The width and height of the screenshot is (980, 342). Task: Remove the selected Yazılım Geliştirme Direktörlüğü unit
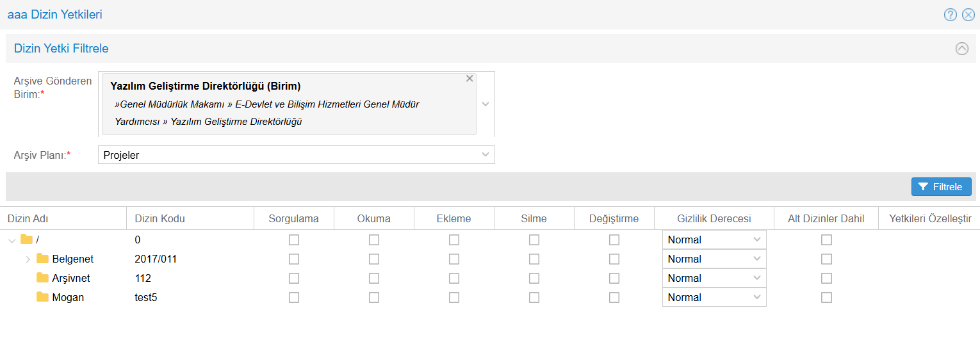[470, 79]
